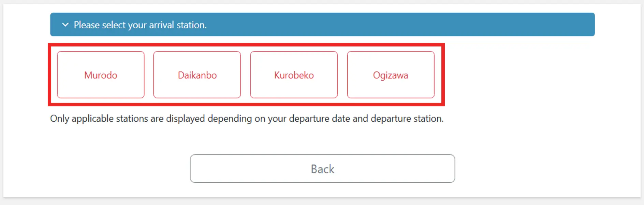Tap the red-outlined Kurobeko box
This screenshot has width=644, height=205.
[294, 75]
